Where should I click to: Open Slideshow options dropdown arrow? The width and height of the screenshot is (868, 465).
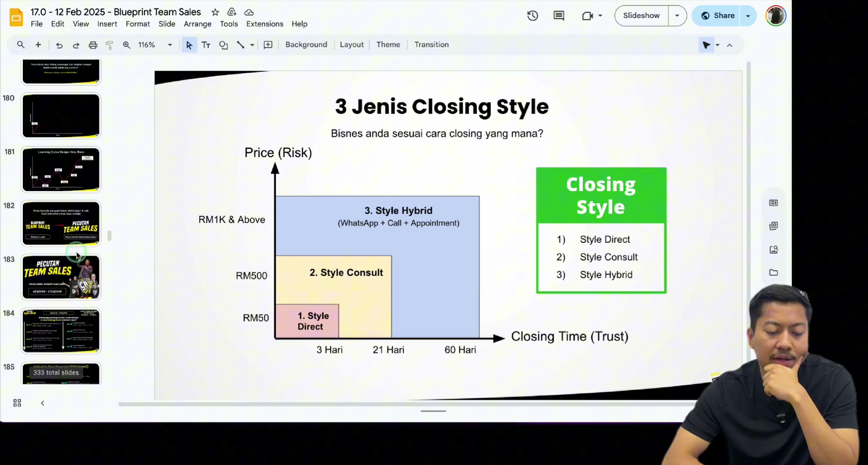point(677,16)
